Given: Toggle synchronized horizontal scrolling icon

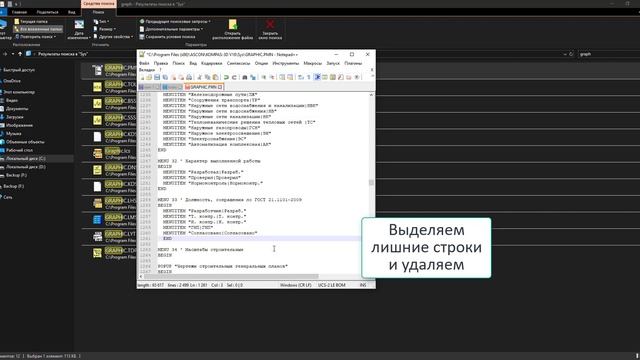Looking at the screenshot, I should tap(290, 77).
